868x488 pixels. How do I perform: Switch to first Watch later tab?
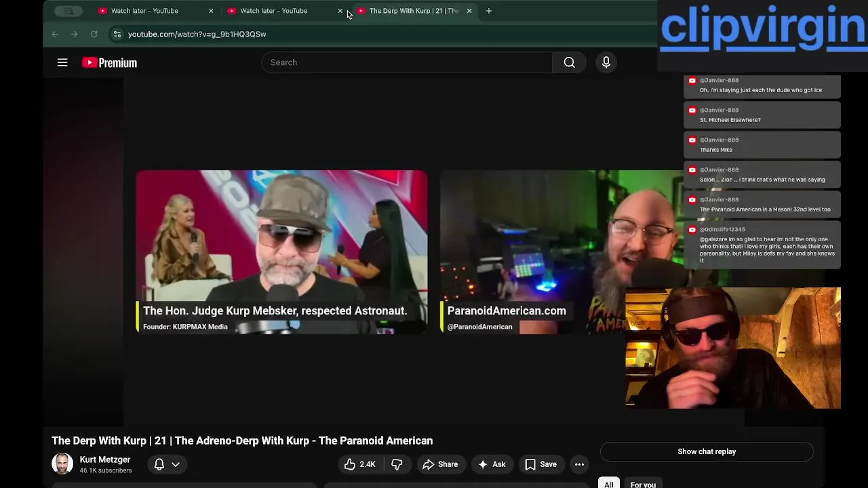(x=144, y=11)
